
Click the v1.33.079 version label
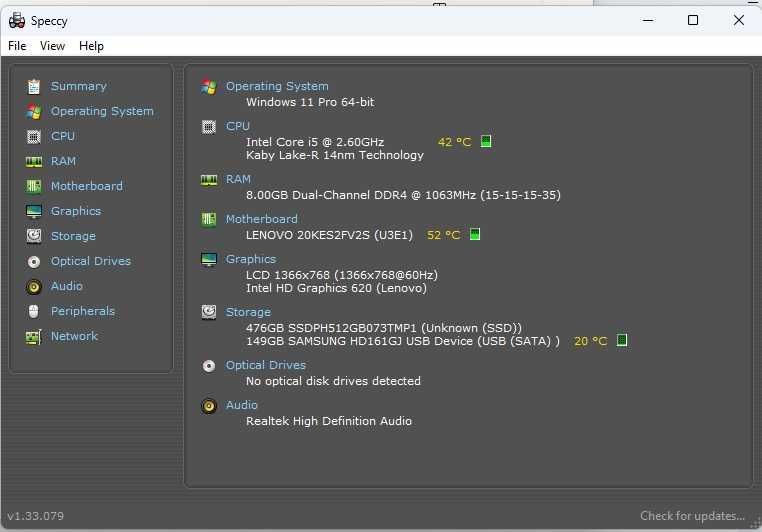point(35,516)
